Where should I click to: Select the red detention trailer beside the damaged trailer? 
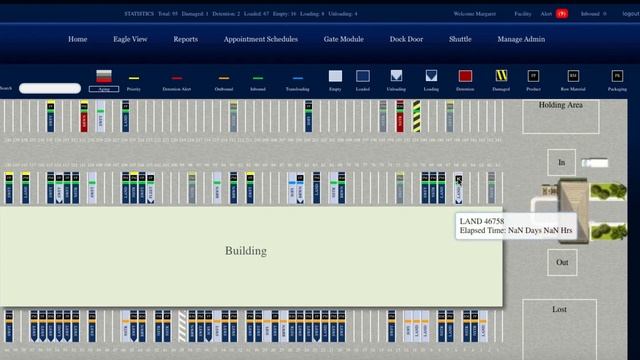click(x=400, y=116)
